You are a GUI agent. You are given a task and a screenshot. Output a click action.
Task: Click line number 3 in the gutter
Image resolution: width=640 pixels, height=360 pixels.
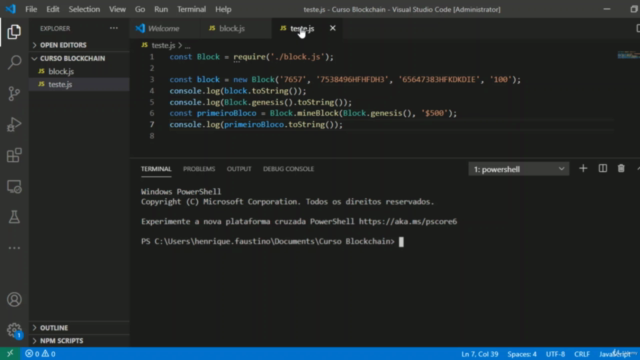152,79
